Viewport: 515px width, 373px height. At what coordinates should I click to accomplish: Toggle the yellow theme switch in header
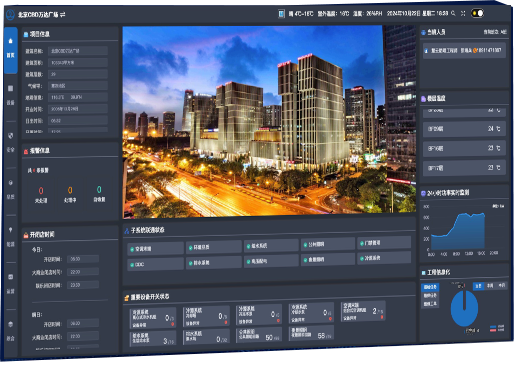(x=477, y=13)
